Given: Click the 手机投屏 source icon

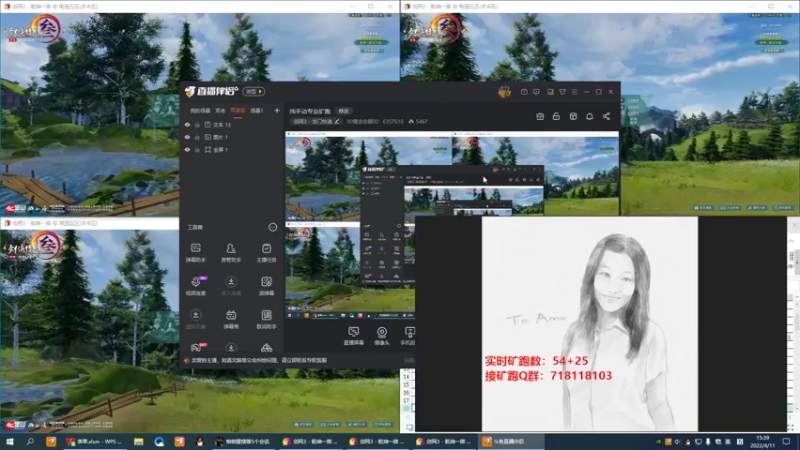Looking at the screenshot, I should click(409, 336).
